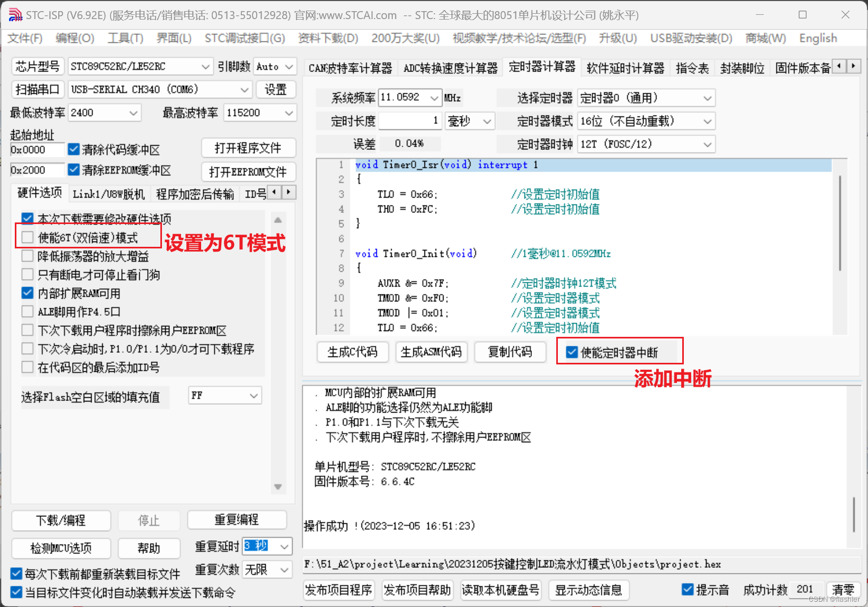This screenshot has width=868, height=607.
Task: Click 扫描串口 button
Action: point(37,90)
